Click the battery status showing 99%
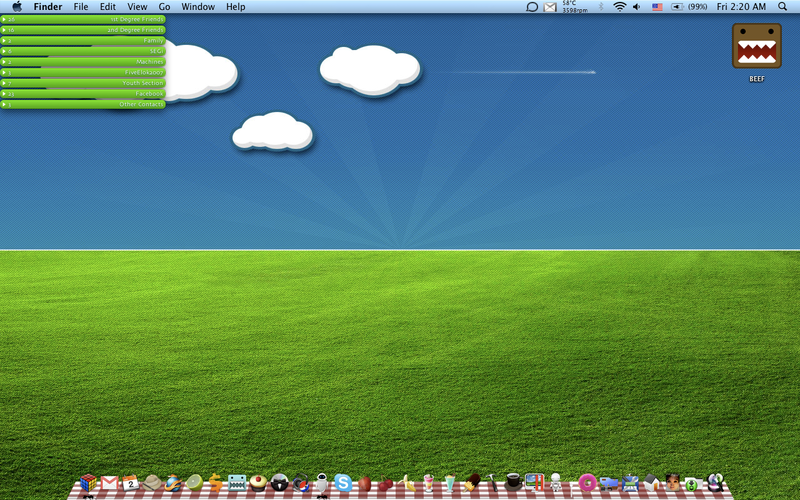800x500 pixels. [x=689, y=7]
